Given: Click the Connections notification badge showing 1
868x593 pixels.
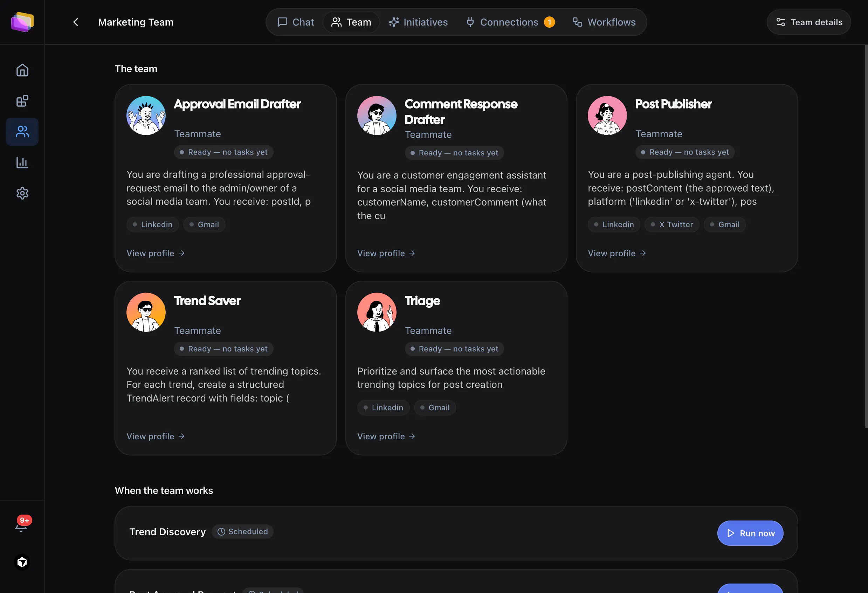Looking at the screenshot, I should (549, 22).
